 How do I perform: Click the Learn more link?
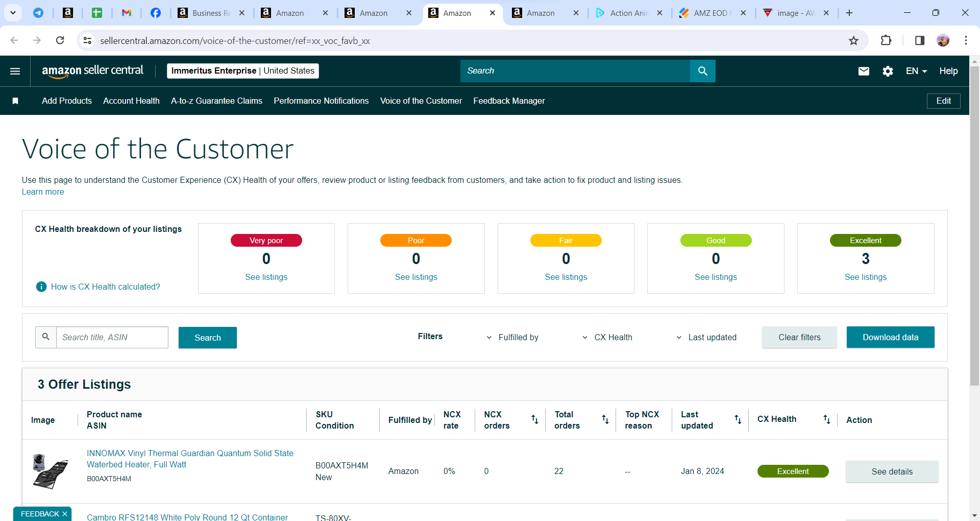(x=43, y=192)
